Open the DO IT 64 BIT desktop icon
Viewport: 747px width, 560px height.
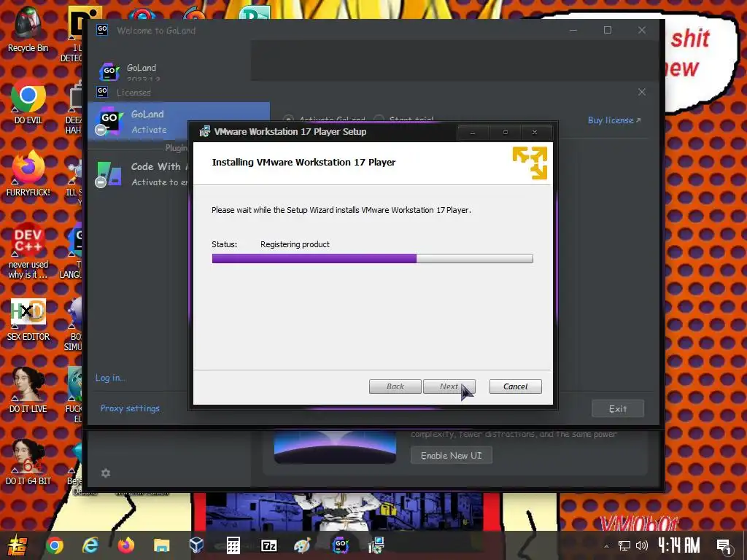(28, 462)
